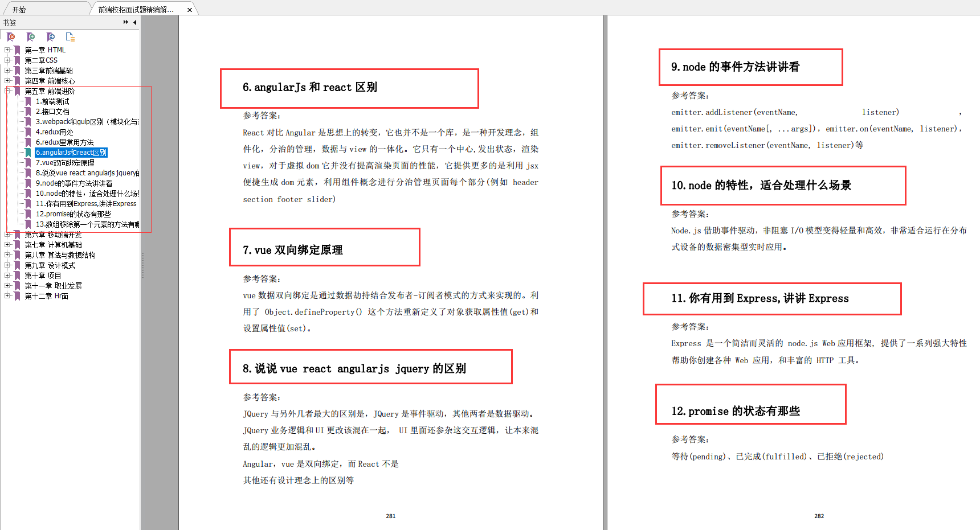Click heading 6.angularJs 和 react 区别 on page
The width and height of the screenshot is (980, 530).
[310, 88]
